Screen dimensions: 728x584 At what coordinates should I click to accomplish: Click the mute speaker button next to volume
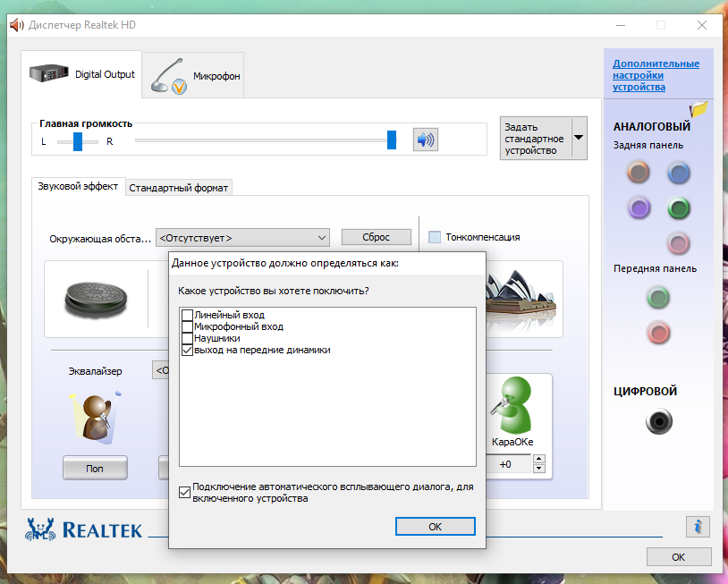coord(426,140)
